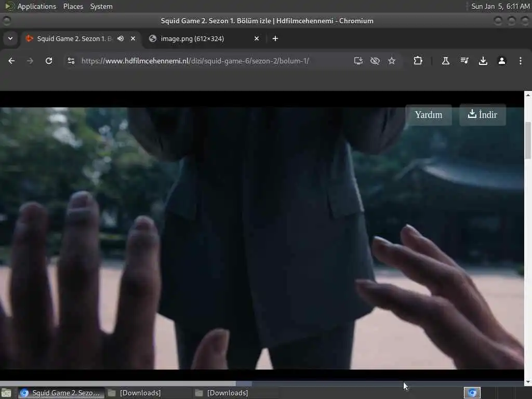The width and height of the screenshot is (532, 399).
Task: Click the Yardım button
Action: [429, 115]
